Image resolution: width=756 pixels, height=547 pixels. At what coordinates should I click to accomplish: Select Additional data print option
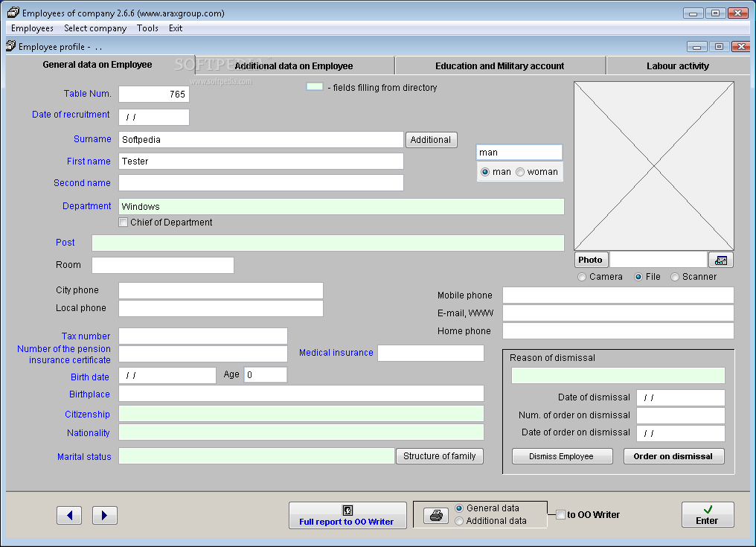pos(459,521)
